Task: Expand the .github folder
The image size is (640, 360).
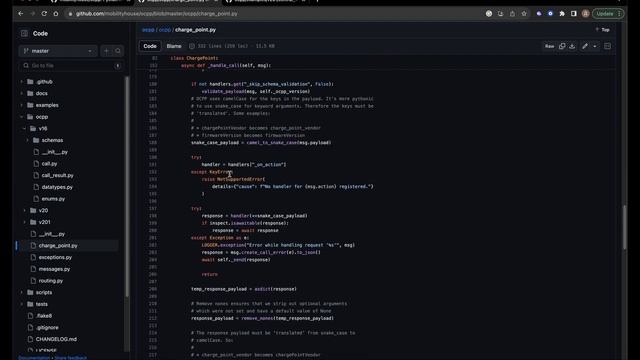Action: [22, 82]
